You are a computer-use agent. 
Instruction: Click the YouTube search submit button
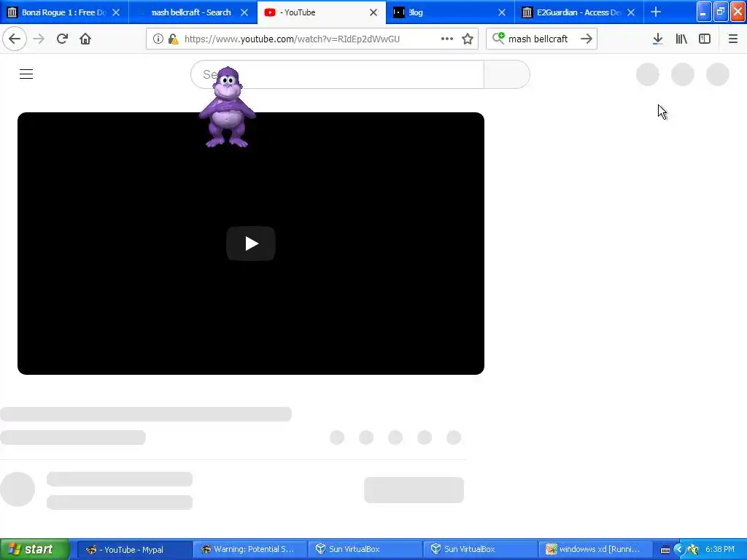tap(507, 74)
